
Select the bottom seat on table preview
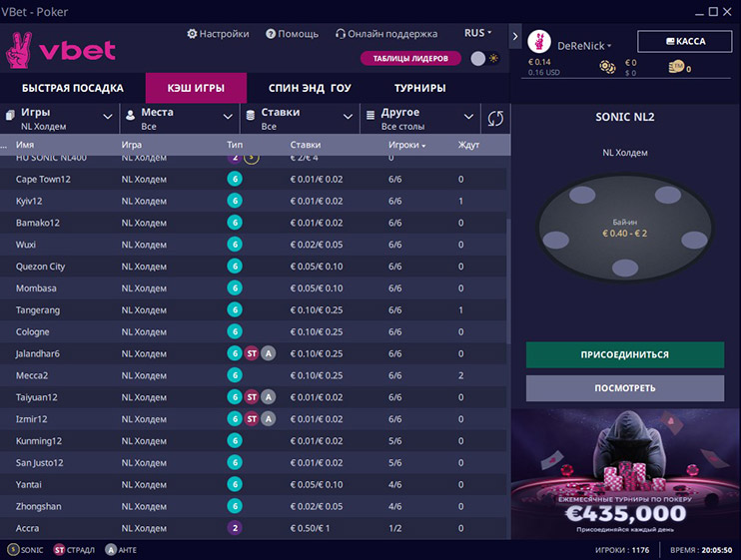click(625, 268)
